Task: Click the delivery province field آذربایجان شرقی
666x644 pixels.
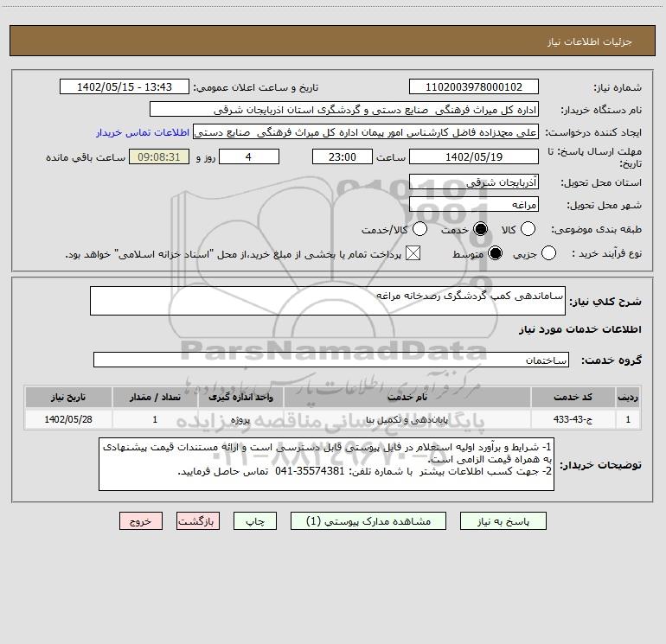Action: click(474, 182)
